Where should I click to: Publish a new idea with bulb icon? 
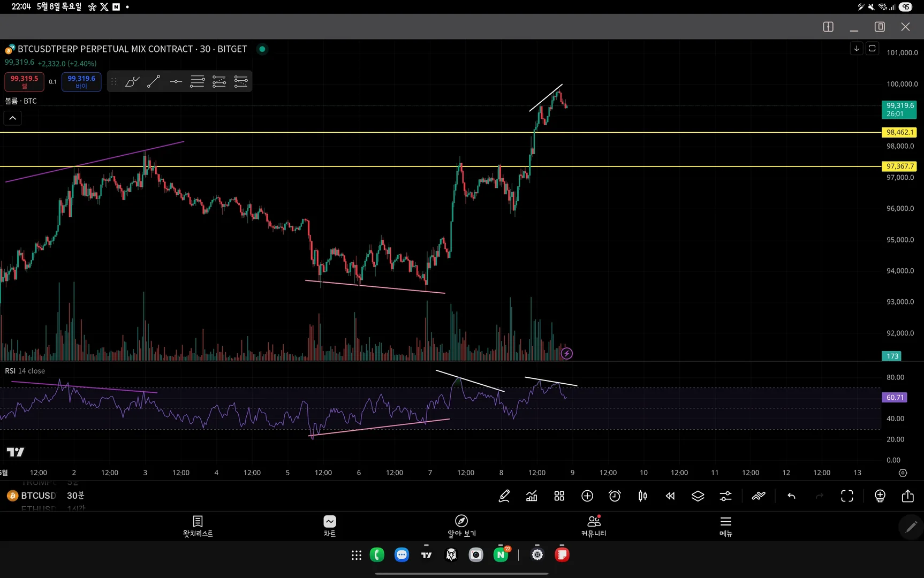880,496
